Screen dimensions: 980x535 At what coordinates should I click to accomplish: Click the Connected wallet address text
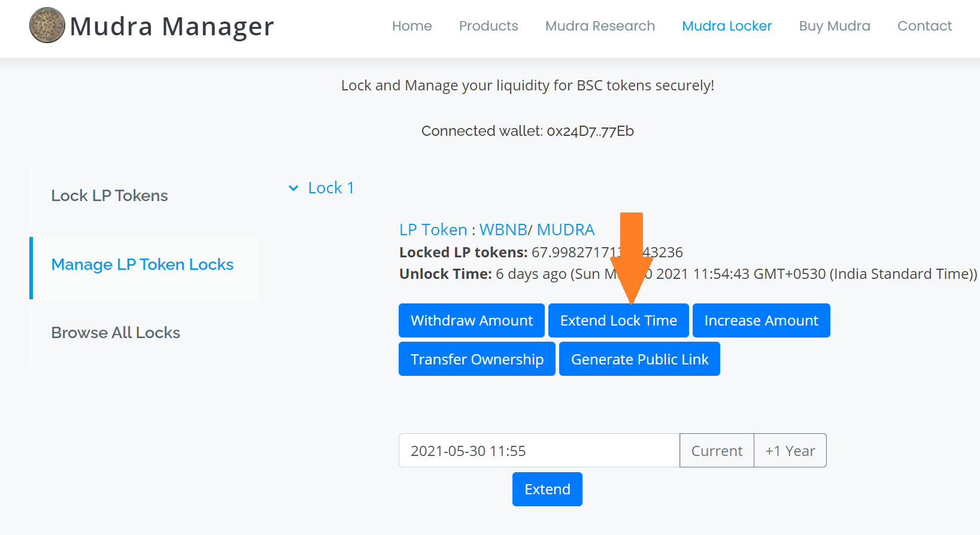coord(527,131)
